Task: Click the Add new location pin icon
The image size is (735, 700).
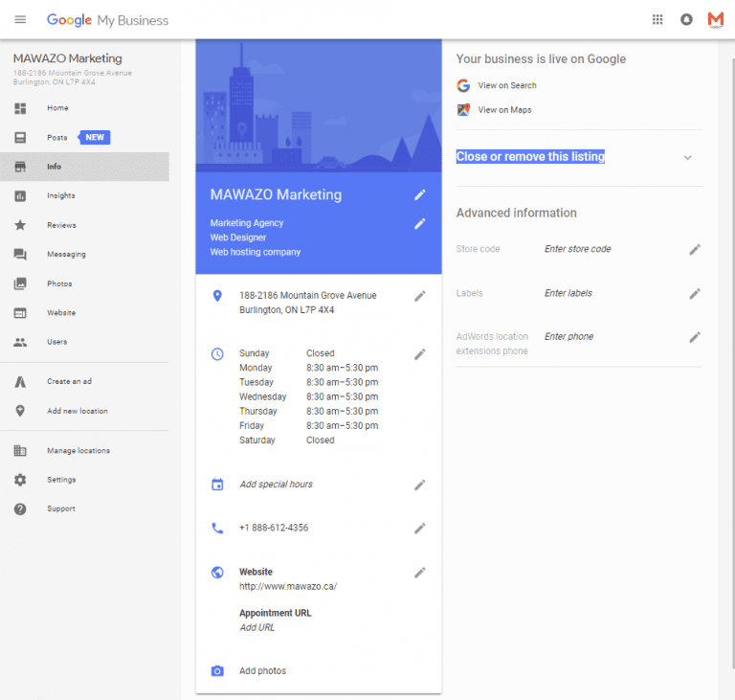Action: [20, 411]
